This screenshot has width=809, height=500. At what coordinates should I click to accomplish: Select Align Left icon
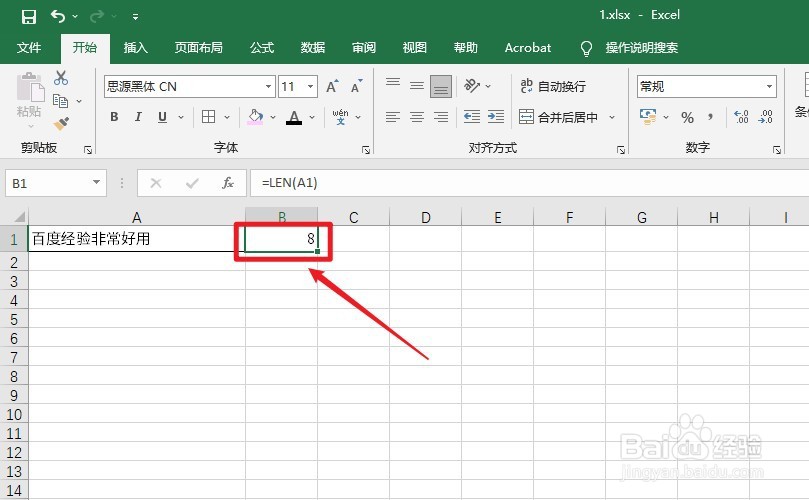pos(393,117)
